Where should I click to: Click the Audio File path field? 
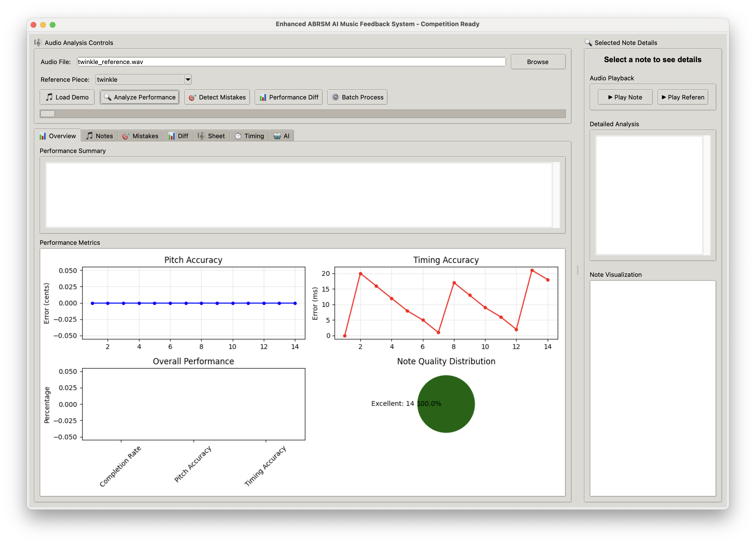pos(291,62)
